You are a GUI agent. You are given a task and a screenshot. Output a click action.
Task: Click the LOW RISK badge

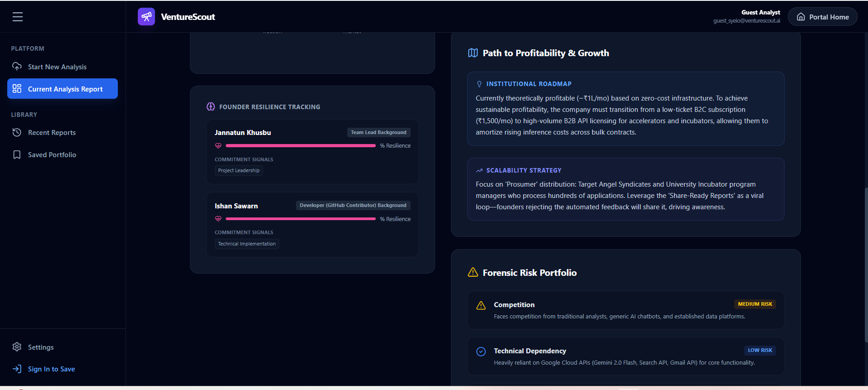pos(760,350)
